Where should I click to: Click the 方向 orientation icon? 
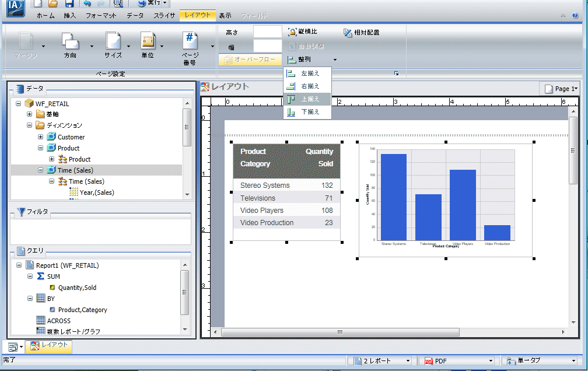tap(70, 41)
